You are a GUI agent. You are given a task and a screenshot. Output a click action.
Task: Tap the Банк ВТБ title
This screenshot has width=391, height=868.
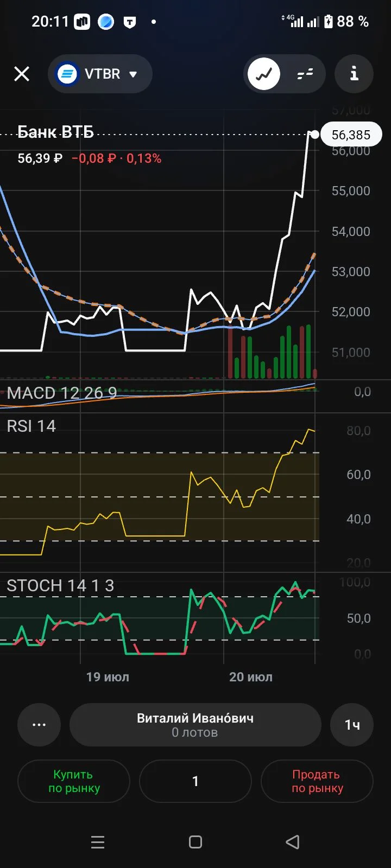pos(55,132)
